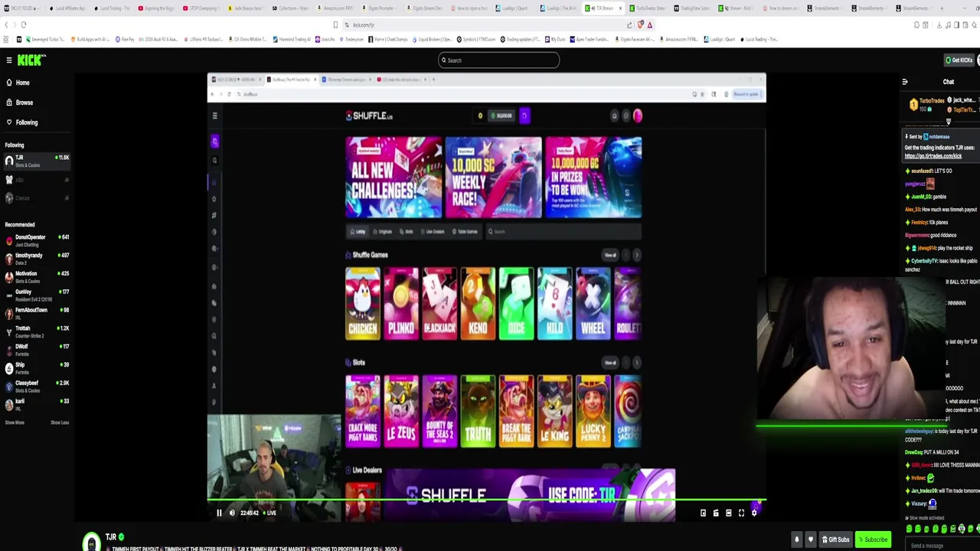The image size is (980, 551).
Task: Open DWolf recommended channel
Action: (x=36, y=350)
